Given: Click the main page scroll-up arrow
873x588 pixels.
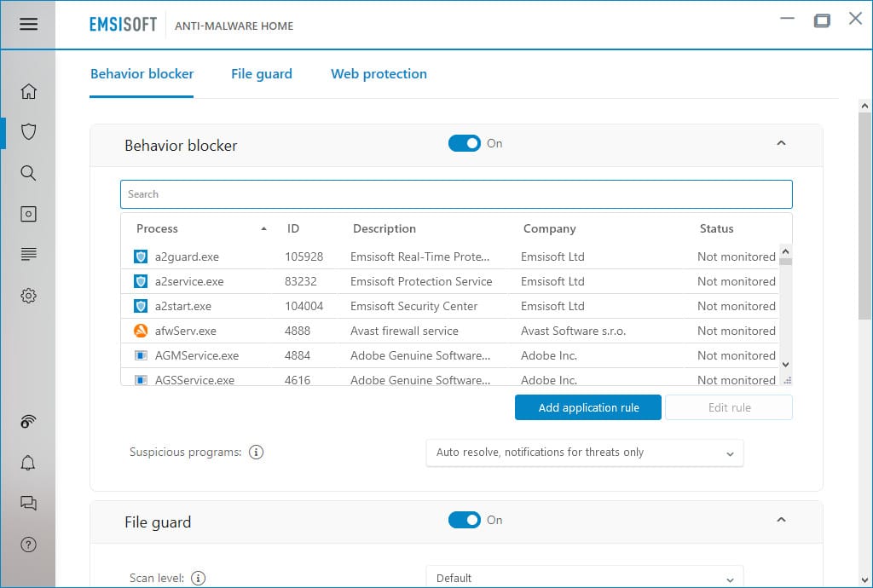Looking at the screenshot, I should 864,106.
